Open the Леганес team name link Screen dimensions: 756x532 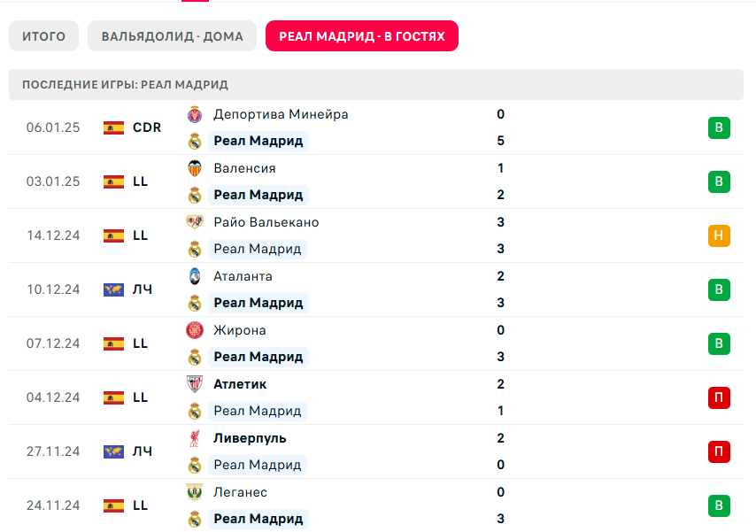pyautogui.click(x=240, y=492)
